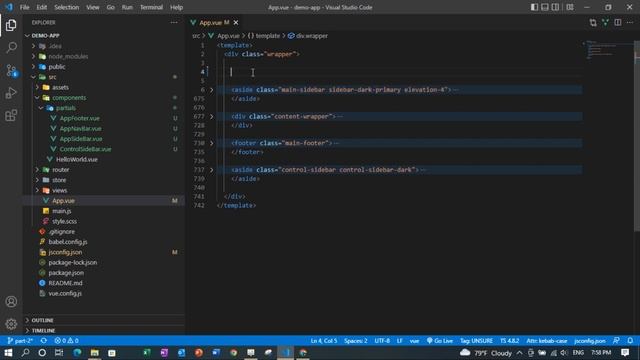This screenshot has height=360, width=640.
Task: Click the feedback icon in status bar
Action: (616, 340)
